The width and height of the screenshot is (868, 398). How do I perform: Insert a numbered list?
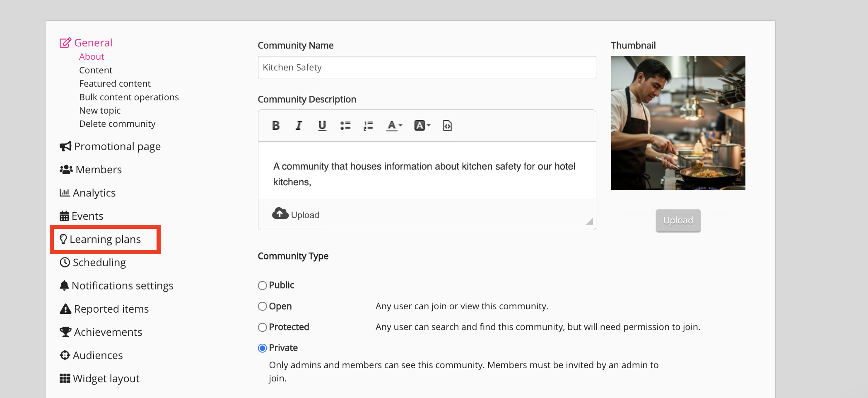pyautogui.click(x=368, y=126)
